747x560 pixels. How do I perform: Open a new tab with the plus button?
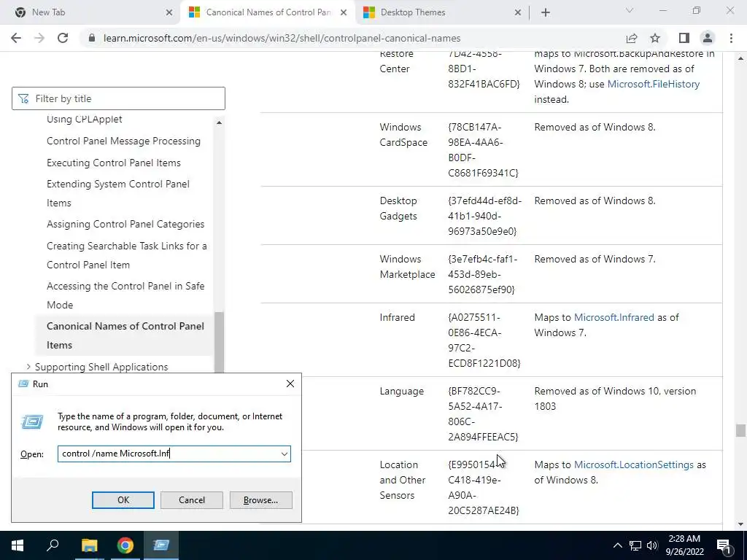[546, 12]
